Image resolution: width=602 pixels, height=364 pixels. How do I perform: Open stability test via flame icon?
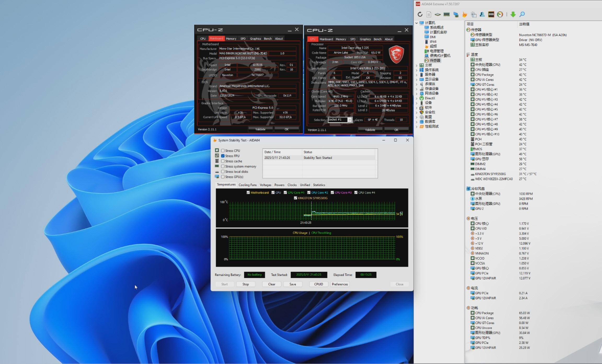[465, 14]
